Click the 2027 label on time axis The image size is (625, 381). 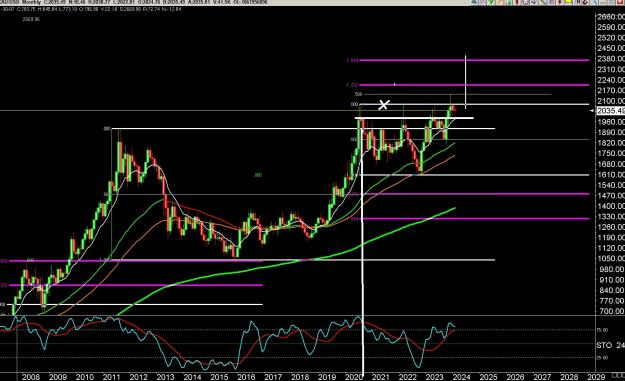[x=542, y=377]
